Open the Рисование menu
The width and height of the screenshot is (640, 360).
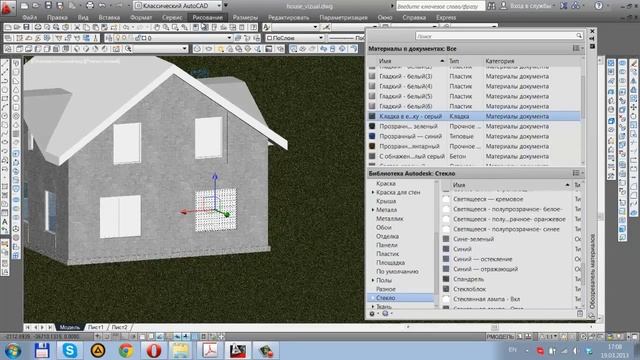(x=208, y=18)
